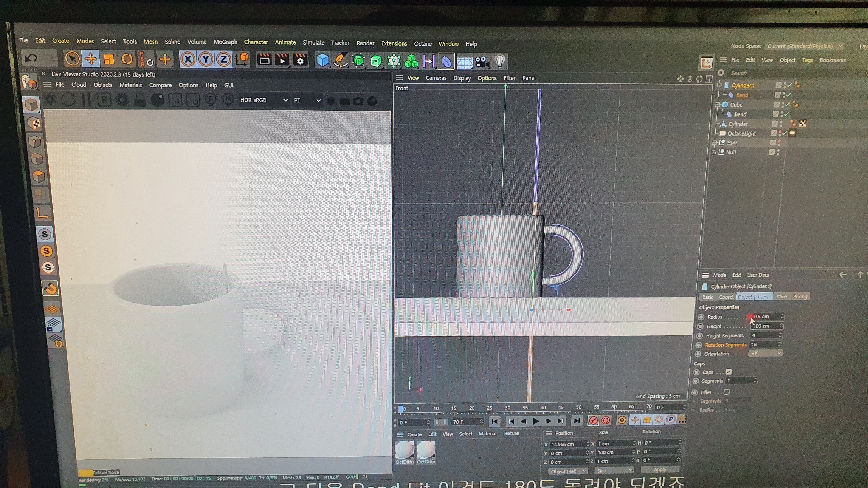Open the Orientation dropdown
The height and width of the screenshot is (488, 868).
point(765,353)
